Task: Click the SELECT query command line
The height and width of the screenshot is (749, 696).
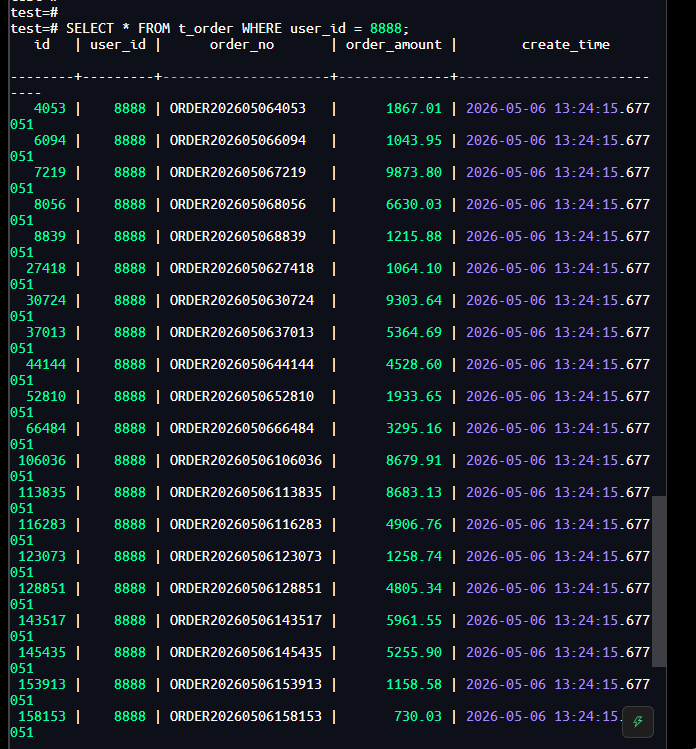Action: [210, 29]
